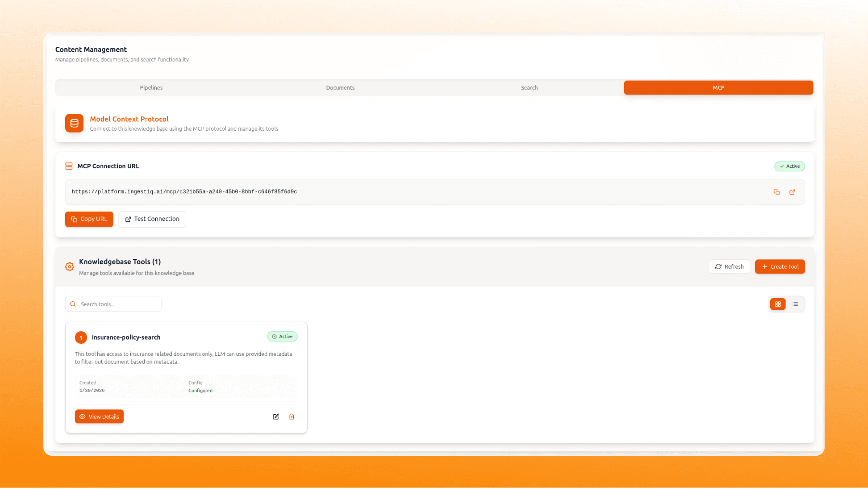
Task: View Details of insurance-policy-search tool
Action: 99,417
